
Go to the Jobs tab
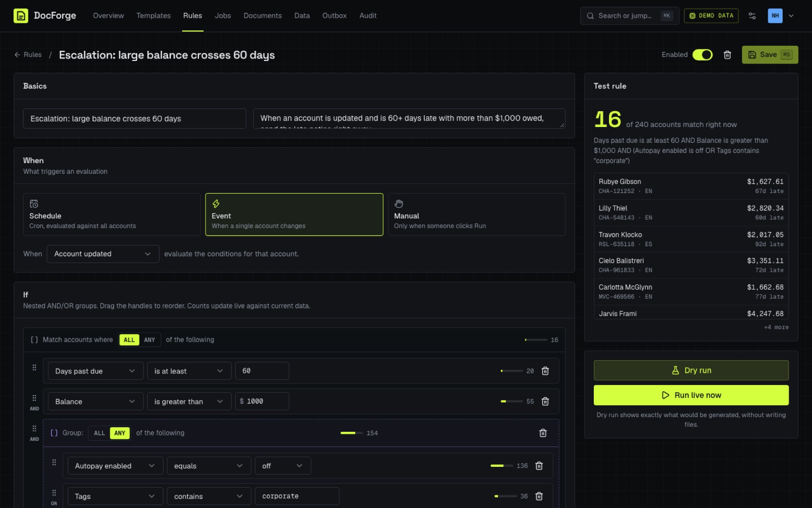[x=223, y=16]
